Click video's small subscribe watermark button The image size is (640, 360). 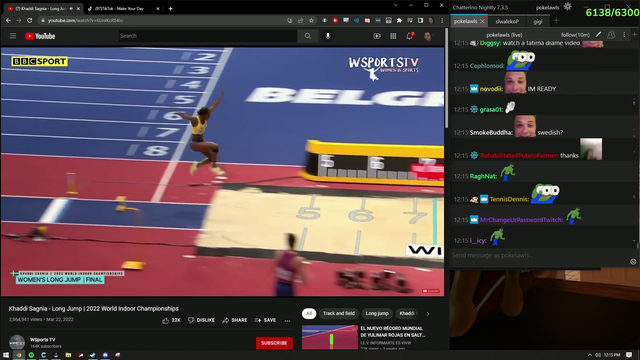[431, 291]
